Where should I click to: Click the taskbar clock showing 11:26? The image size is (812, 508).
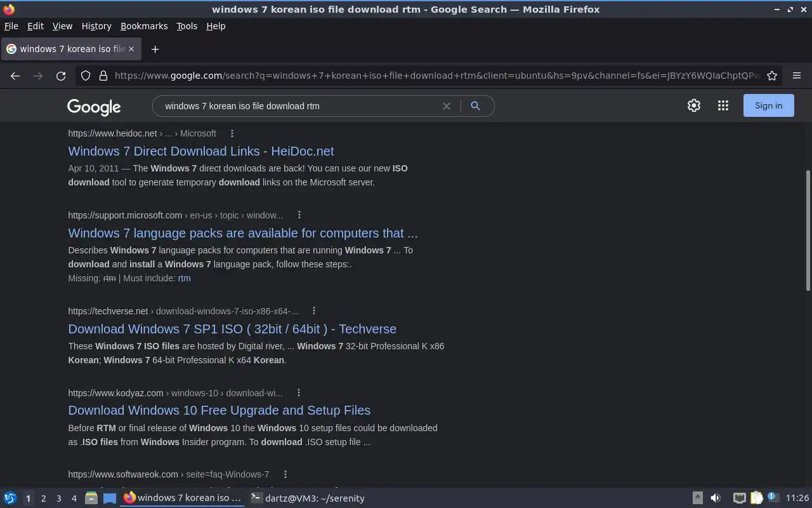click(797, 498)
